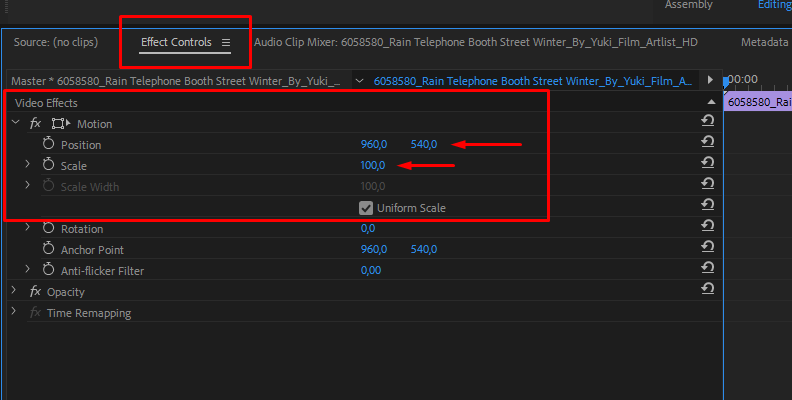
Task: Click the Scale value 100,0
Action: click(373, 166)
